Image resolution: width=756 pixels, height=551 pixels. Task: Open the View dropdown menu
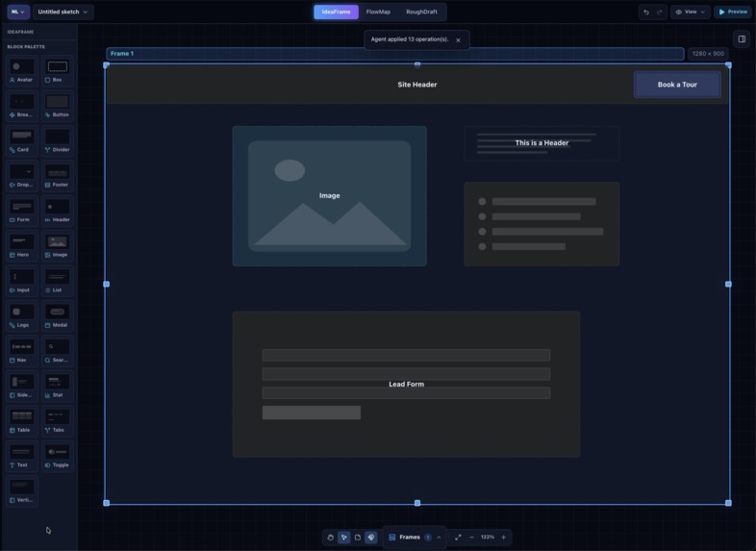coord(691,13)
